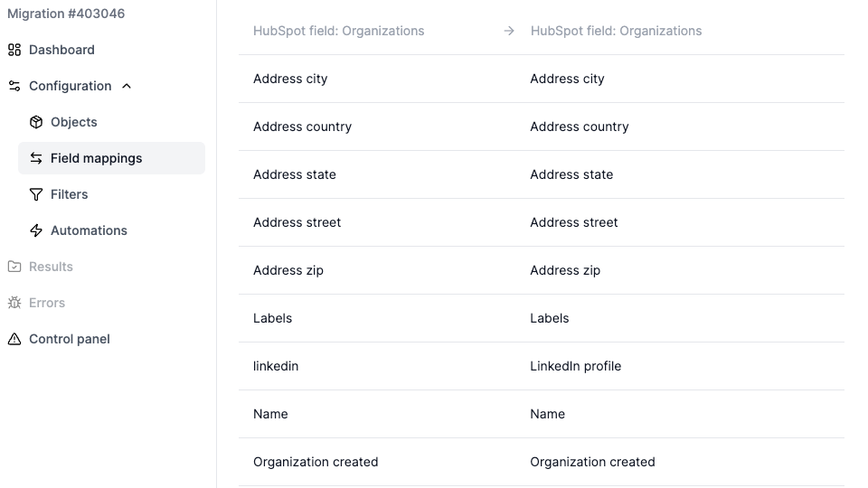Click the arrow between mapping column headers
The image size is (868, 488).
[x=509, y=31]
